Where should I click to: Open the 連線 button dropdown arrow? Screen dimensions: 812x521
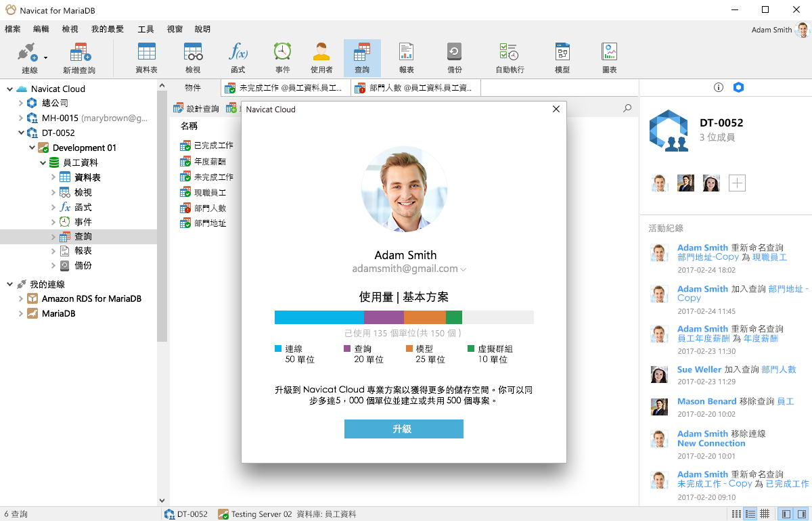pos(45,58)
